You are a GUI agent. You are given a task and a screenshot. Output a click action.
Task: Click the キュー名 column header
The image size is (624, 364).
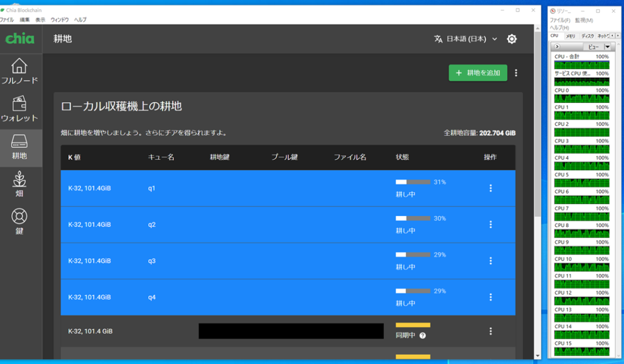(161, 158)
